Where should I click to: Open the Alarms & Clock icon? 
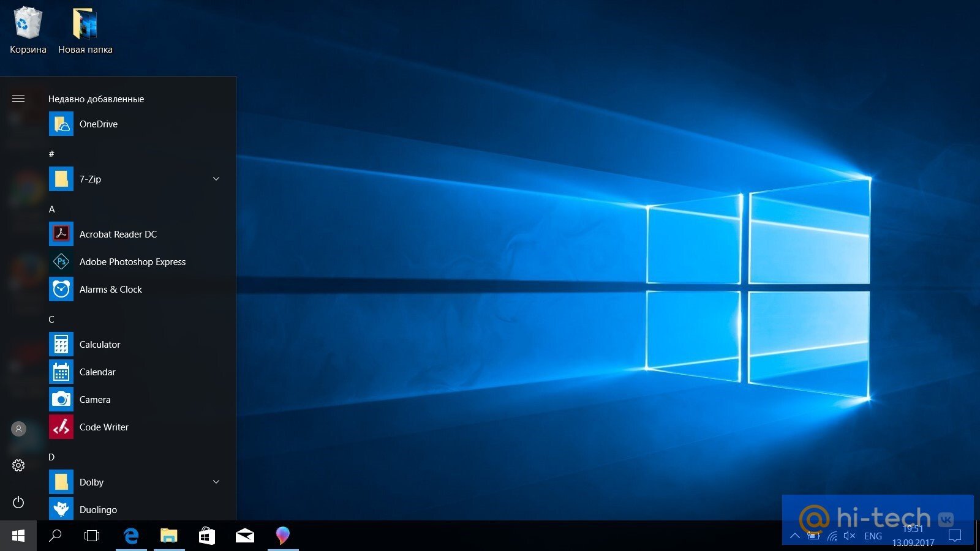[61, 289]
